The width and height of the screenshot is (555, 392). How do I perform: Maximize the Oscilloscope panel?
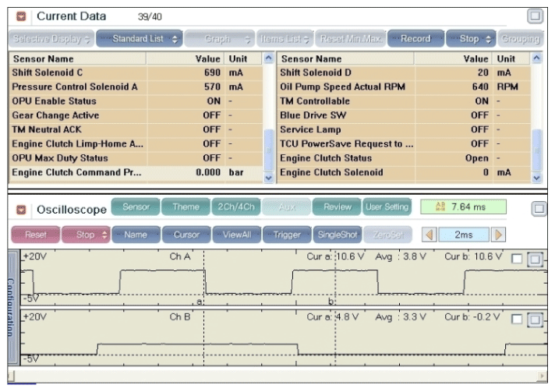(x=539, y=209)
